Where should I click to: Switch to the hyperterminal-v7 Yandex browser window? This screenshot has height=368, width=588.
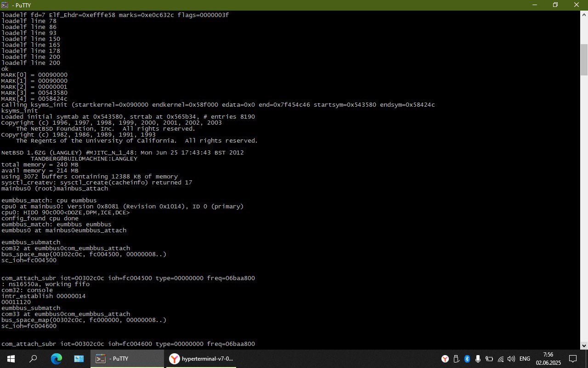click(201, 359)
